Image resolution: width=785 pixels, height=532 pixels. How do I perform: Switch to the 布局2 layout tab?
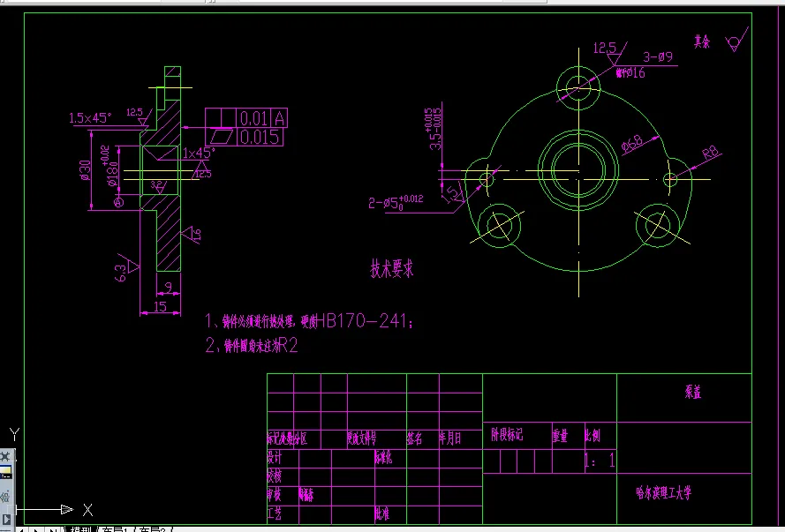point(153,528)
